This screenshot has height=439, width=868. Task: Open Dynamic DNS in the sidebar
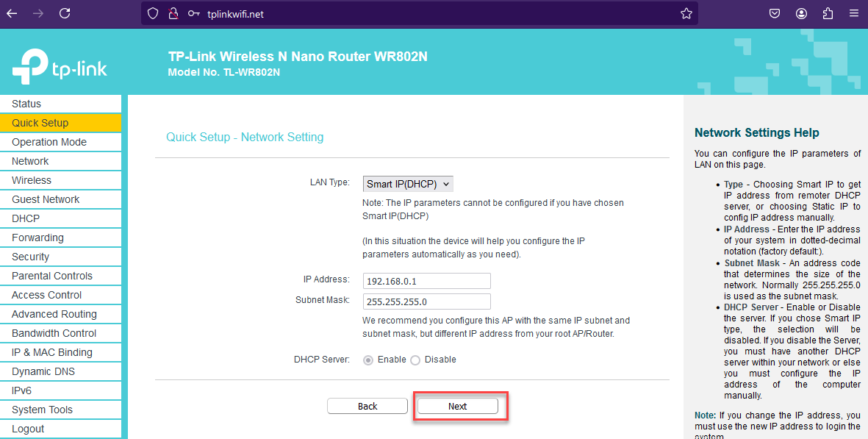click(x=60, y=371)
